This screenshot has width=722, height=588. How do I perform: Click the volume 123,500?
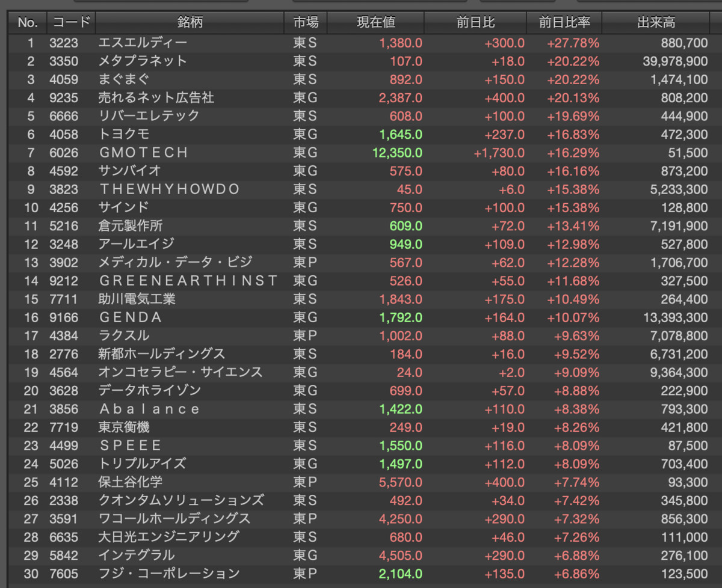685,574
